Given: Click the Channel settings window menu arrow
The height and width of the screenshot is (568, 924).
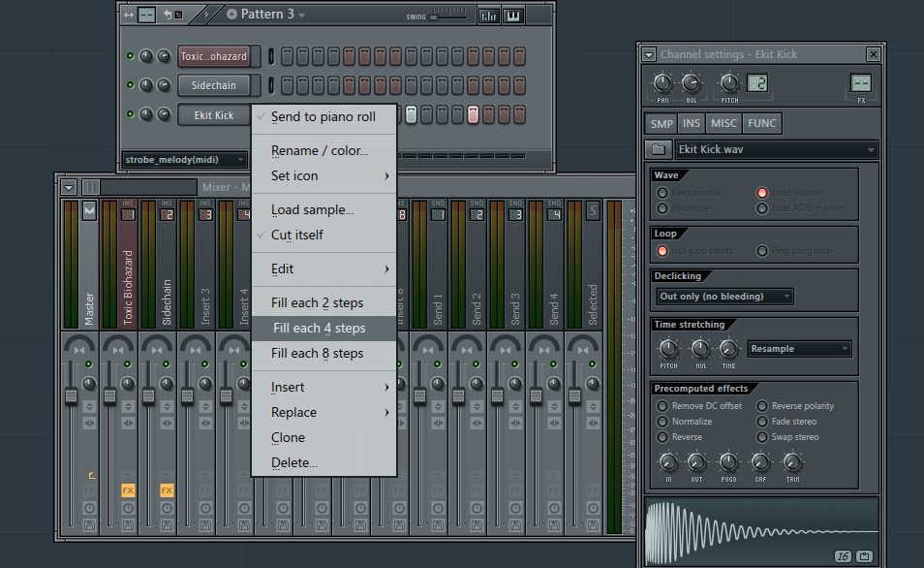Looking at the screenshot, I should (649, 55).
